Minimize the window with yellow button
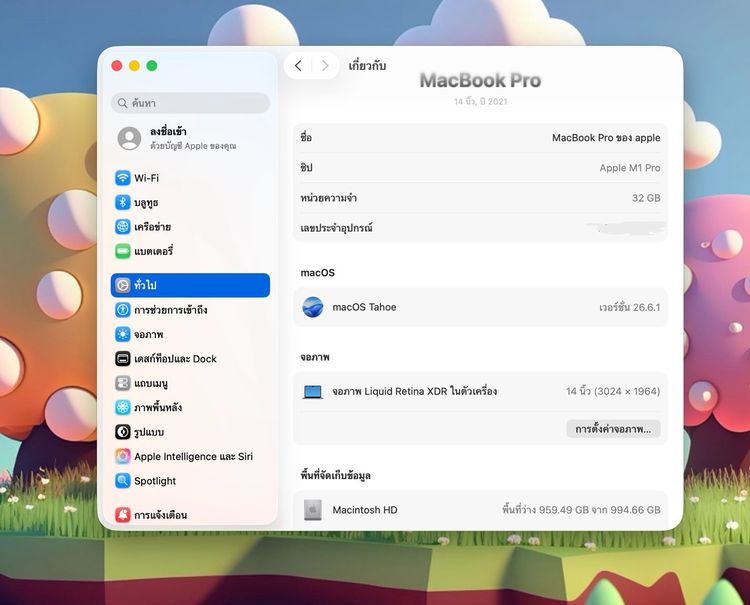The height and width of the screenshot is (605, 750). tap(134, 66)
